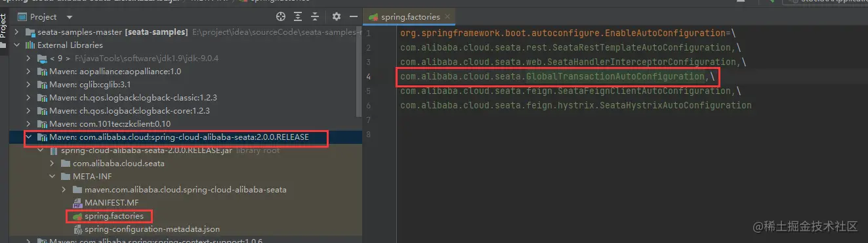Image resolution: width=868 pixels, height=243 pixels.
Task: Click the JDK < 9 > folder icon
Action: (x=42, y=58)
